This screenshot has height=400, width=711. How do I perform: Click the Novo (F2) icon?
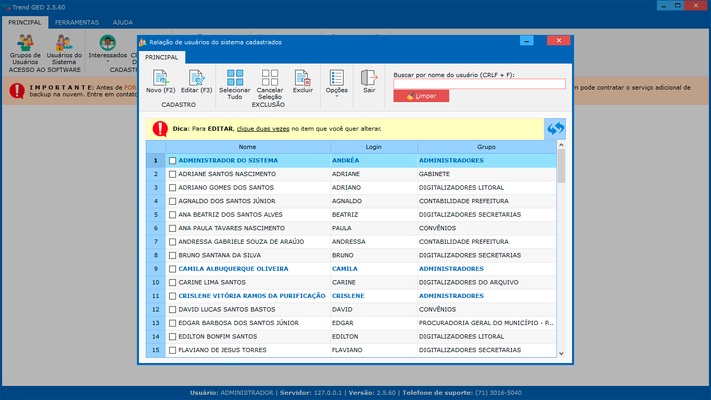160,78
